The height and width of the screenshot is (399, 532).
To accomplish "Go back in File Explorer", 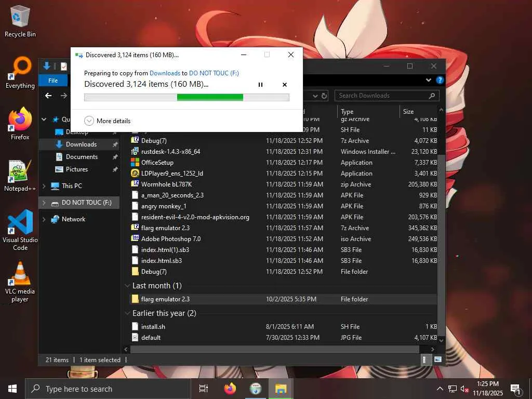I will coord(48,96).
